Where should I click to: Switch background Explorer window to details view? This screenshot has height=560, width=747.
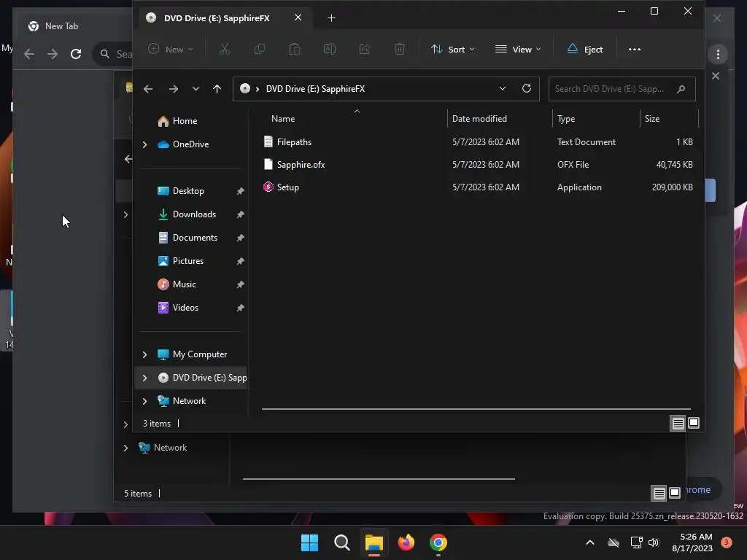pos(659,493)
